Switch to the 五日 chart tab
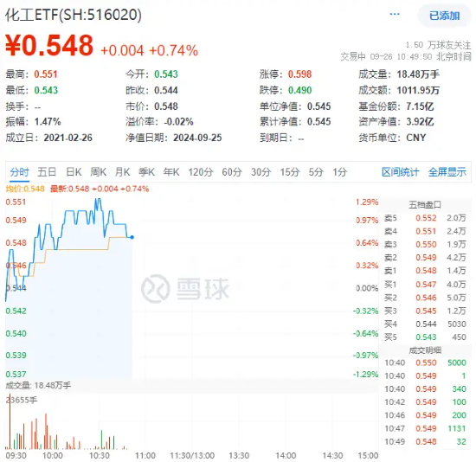476x462 pixels. [x=47, y=172]
